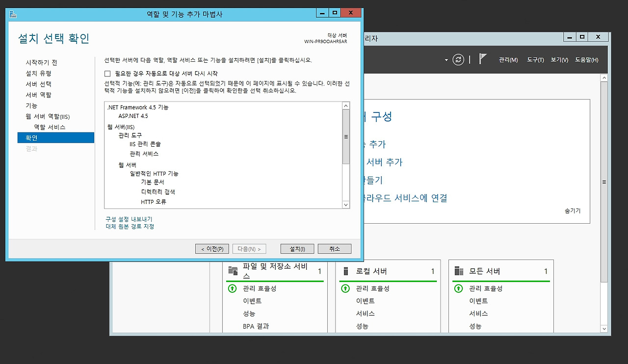Click green manageability status icon under Local Server
The width and height of the screenshot is (628, 364).
(x=345, y=288)
